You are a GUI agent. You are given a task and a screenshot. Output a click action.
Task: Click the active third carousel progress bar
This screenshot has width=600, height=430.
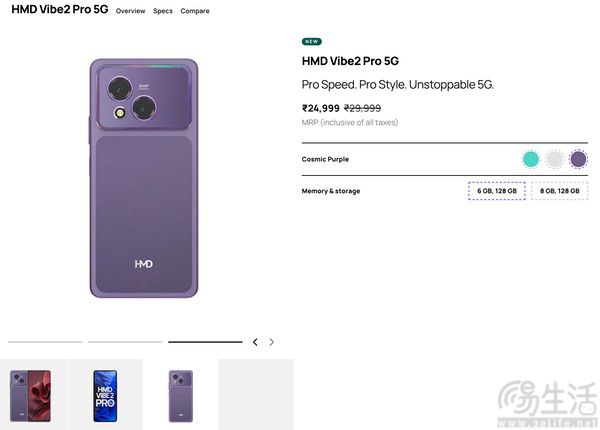tap(205, 342)
